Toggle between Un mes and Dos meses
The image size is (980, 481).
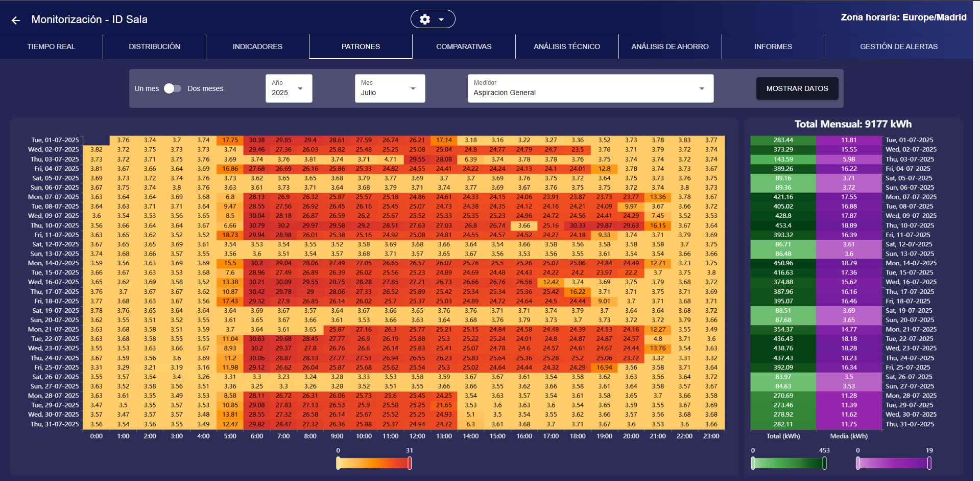(173, 88)
